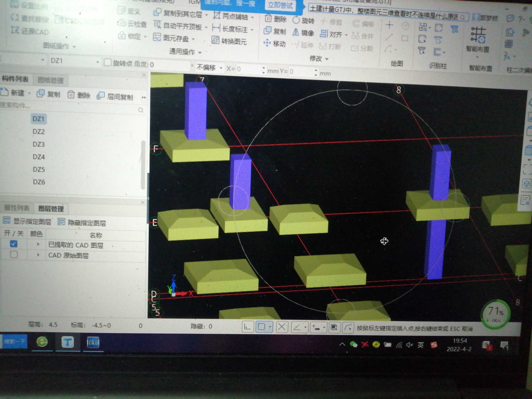Click the 删除 delete tool in Modify group
This screenshot has height=399, width=532.
point(275,19)
